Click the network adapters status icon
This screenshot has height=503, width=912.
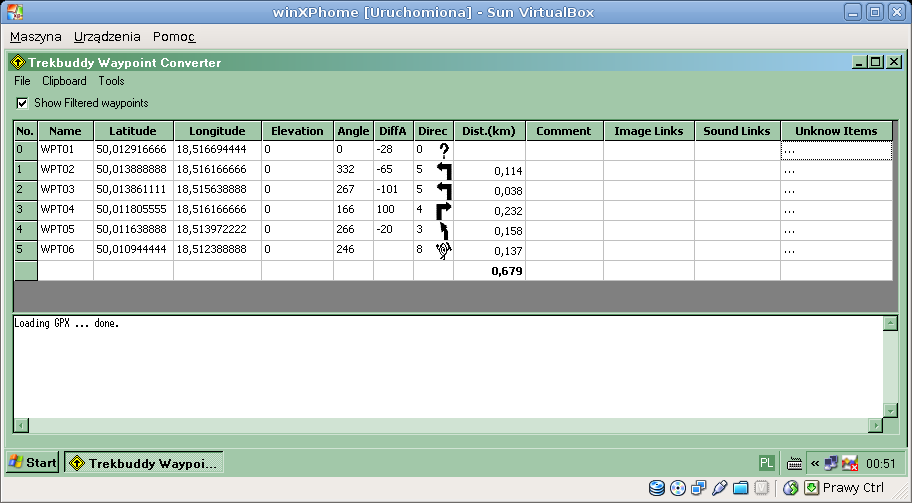pos(699,487)
